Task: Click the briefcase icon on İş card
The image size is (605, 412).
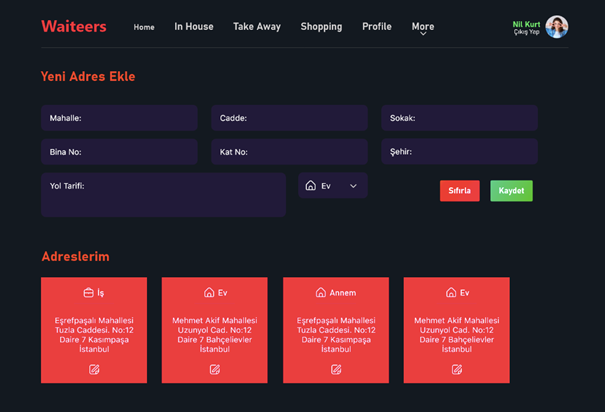Action: coord(88,293)
